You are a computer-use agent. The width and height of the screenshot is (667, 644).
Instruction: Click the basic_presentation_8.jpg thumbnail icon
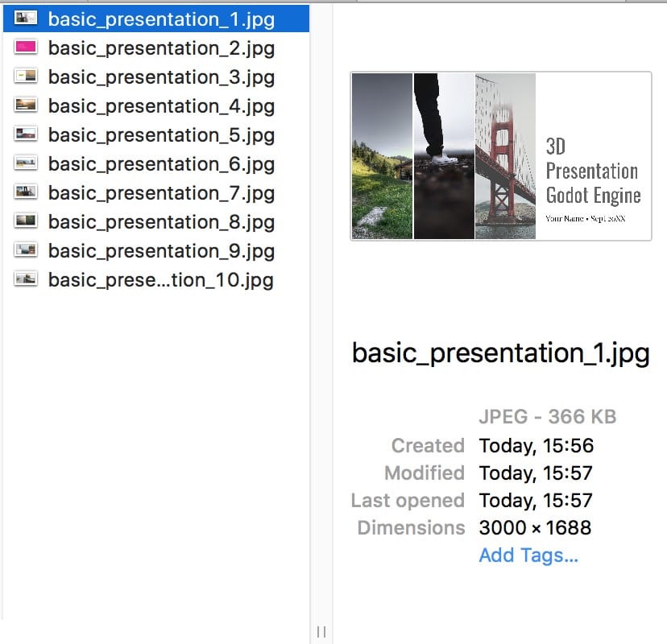(26, 221)
